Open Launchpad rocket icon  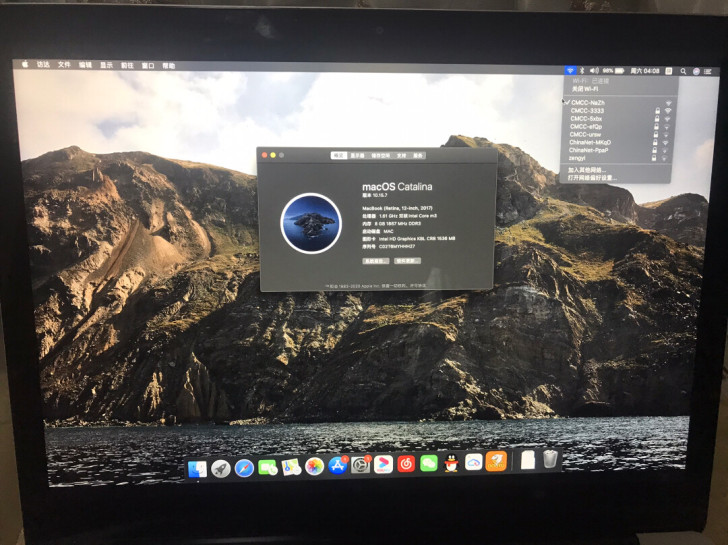[x=221, y=469]
